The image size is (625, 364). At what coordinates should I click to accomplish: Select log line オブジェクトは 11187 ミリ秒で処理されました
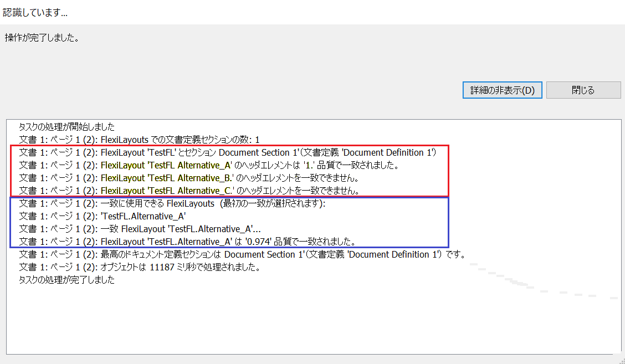point(140,267)
